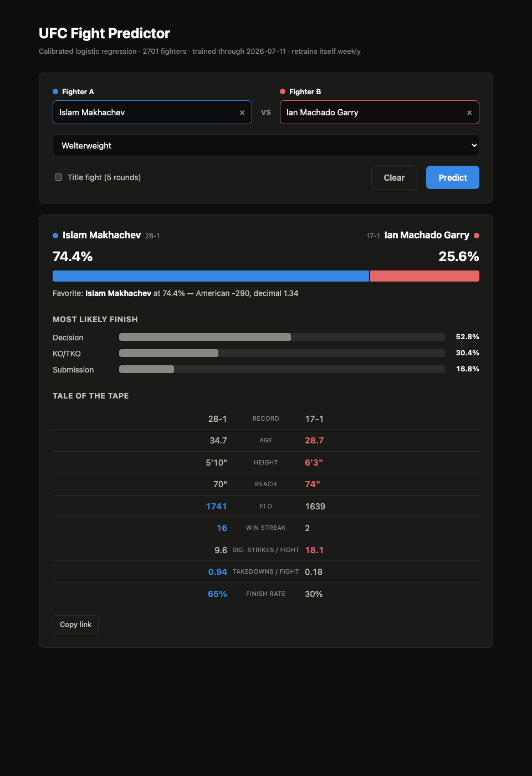Click the finish rate value 65%
The height and width of the screenshot is (776, 532).
(x=217, y=594)
